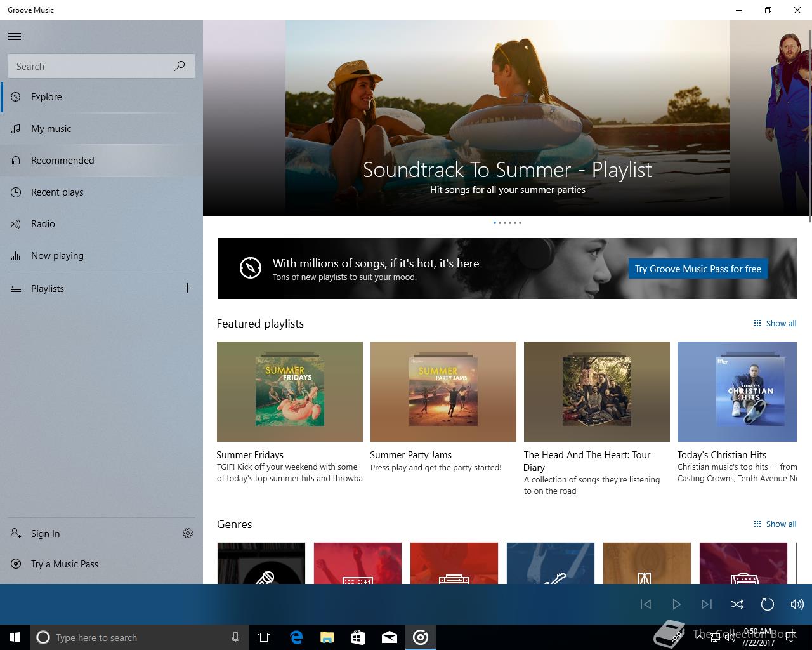Open volume control speaker icon

pyautogui.click(x=797, y=604)
